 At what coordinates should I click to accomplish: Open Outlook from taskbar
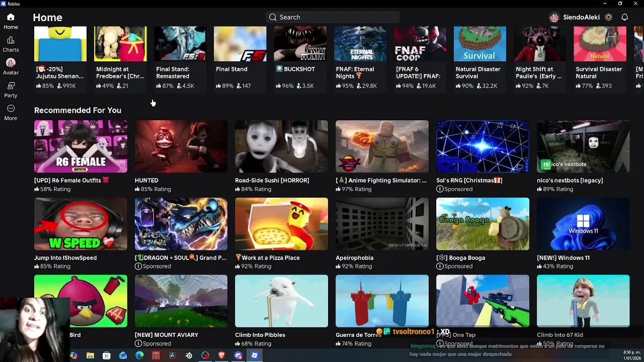(x=123, y=355)
